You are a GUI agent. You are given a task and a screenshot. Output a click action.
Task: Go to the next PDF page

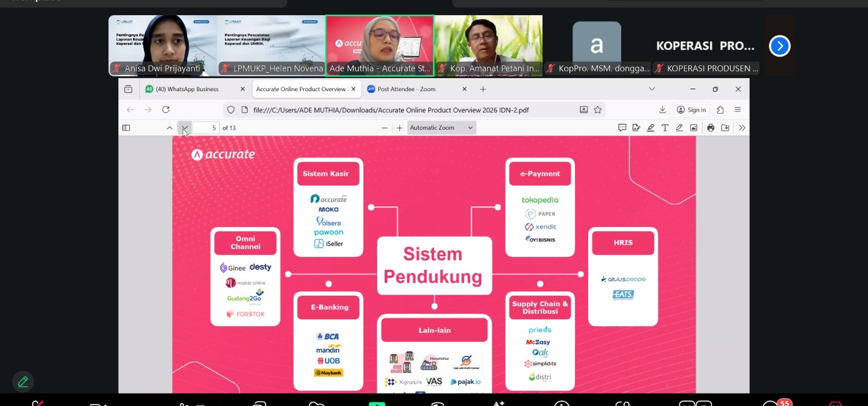pos(184,128)
